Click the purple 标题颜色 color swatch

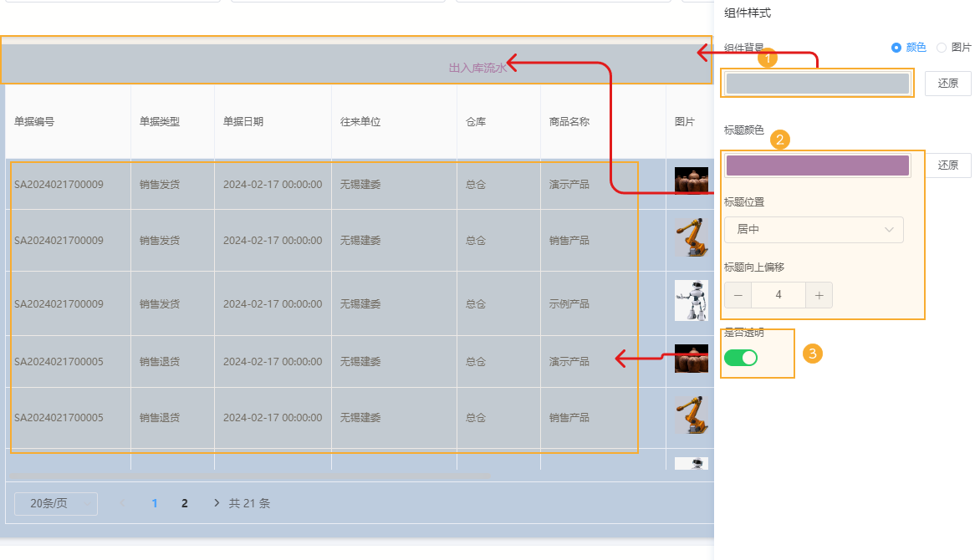coord(817,165)
